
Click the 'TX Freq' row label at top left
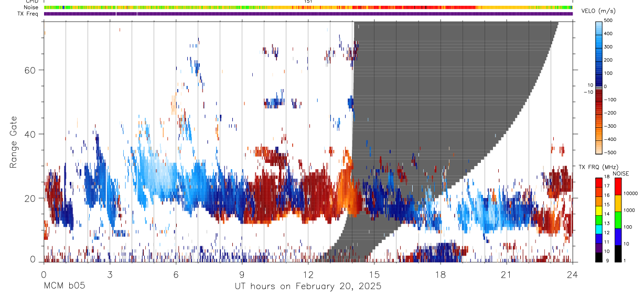28,14
